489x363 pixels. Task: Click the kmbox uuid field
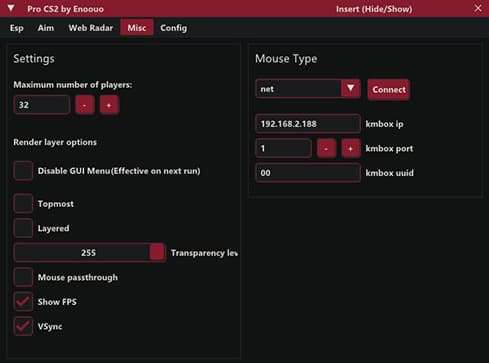point(308,173)
